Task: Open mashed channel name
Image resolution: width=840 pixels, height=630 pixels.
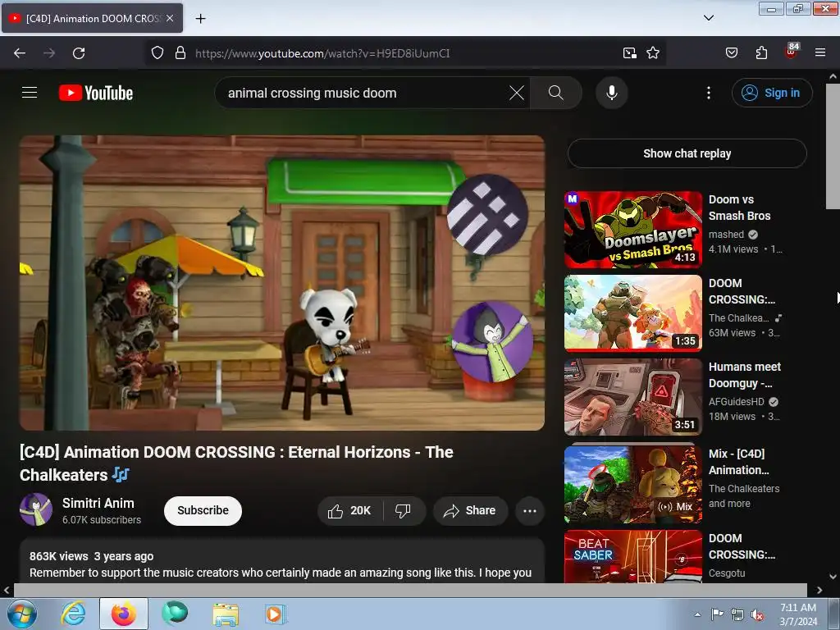Action: tap(727, 235)
